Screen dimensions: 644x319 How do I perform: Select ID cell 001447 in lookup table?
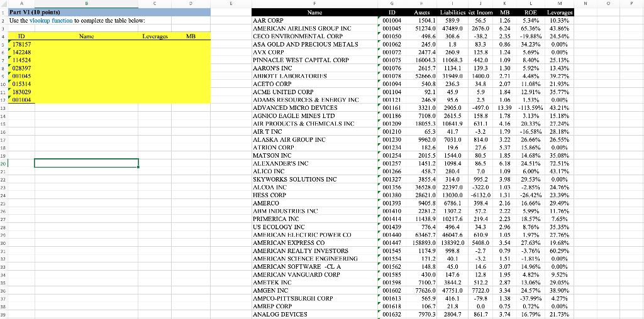point(392,243)
